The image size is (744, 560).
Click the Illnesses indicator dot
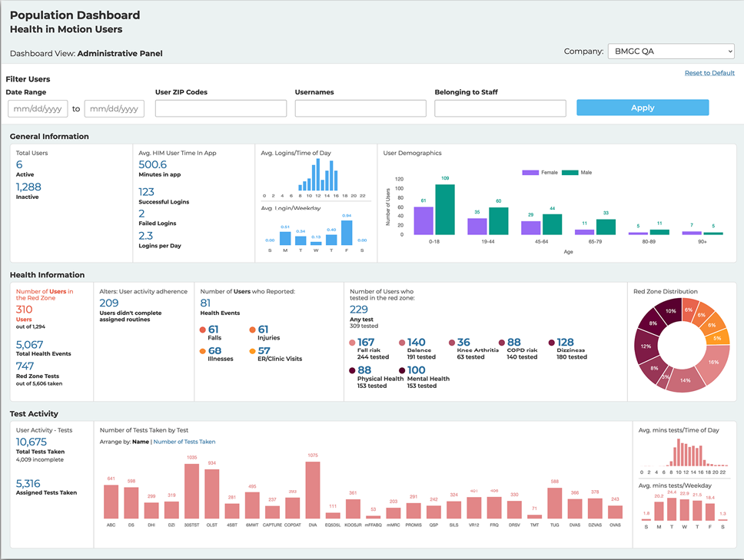[x=203, y=351]
